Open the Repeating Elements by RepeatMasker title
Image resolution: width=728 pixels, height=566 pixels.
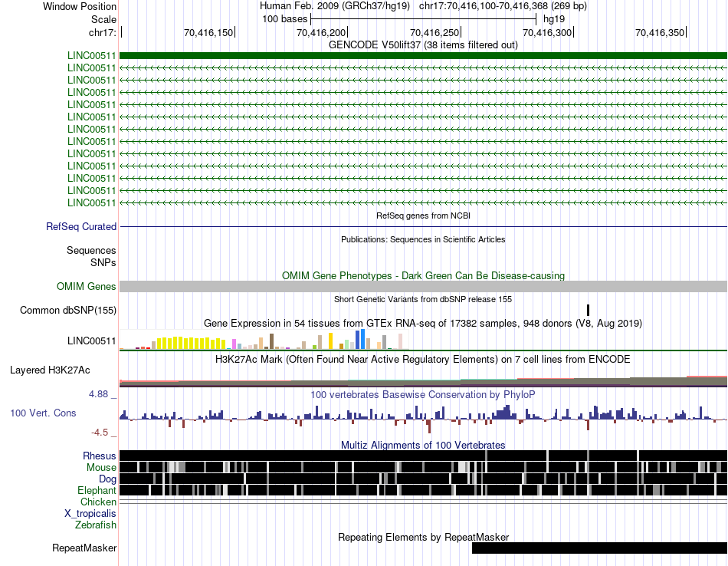[x=423, y=537]
